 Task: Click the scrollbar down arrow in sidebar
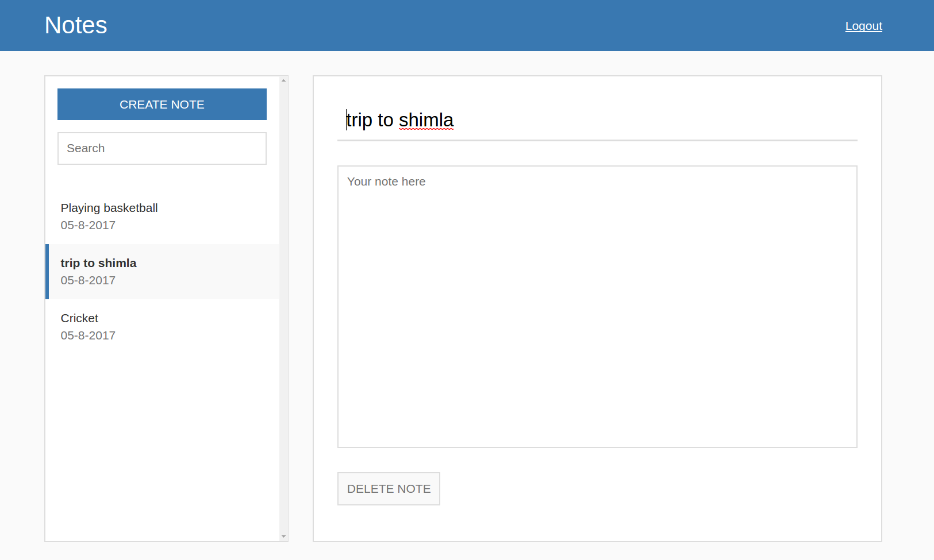(284, 536)
